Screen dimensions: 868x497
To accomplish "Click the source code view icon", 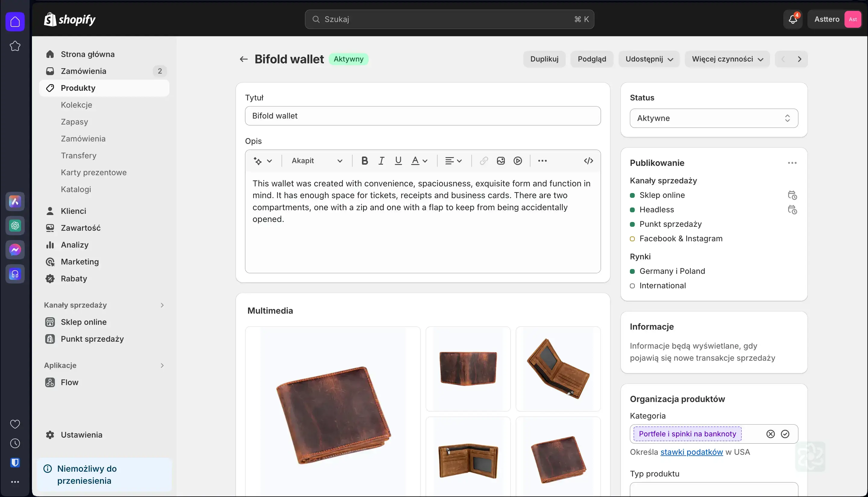I will [588, 160].
